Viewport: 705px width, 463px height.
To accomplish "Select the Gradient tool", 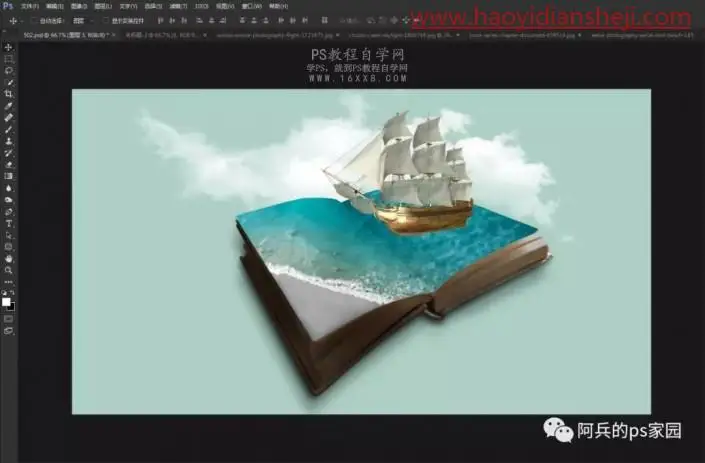I will (9, 176).
